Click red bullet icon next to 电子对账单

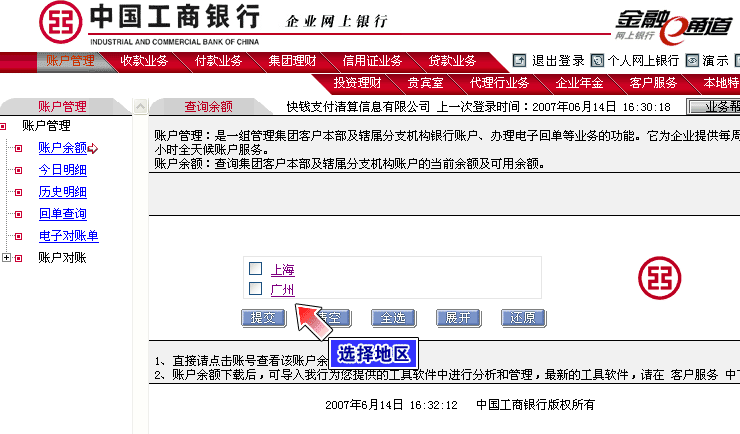click(x=18, y=236)
